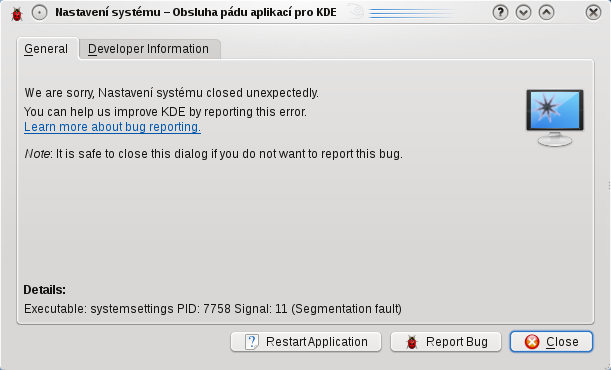Viewport: 611px width, 370px height.
Task: Click the Restart Application button
Action: click(x=306, y=342)
